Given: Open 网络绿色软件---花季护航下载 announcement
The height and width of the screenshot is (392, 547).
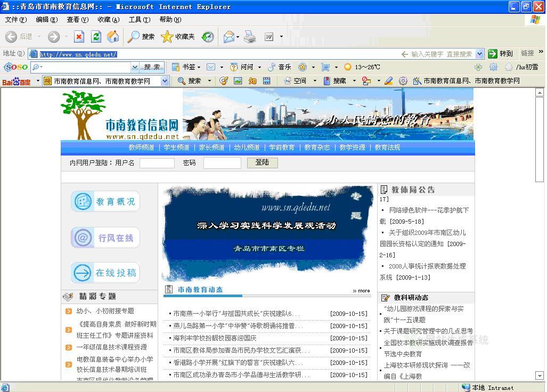Looking at the screenshot, I should pyautogui.click(x=424, y=216).
